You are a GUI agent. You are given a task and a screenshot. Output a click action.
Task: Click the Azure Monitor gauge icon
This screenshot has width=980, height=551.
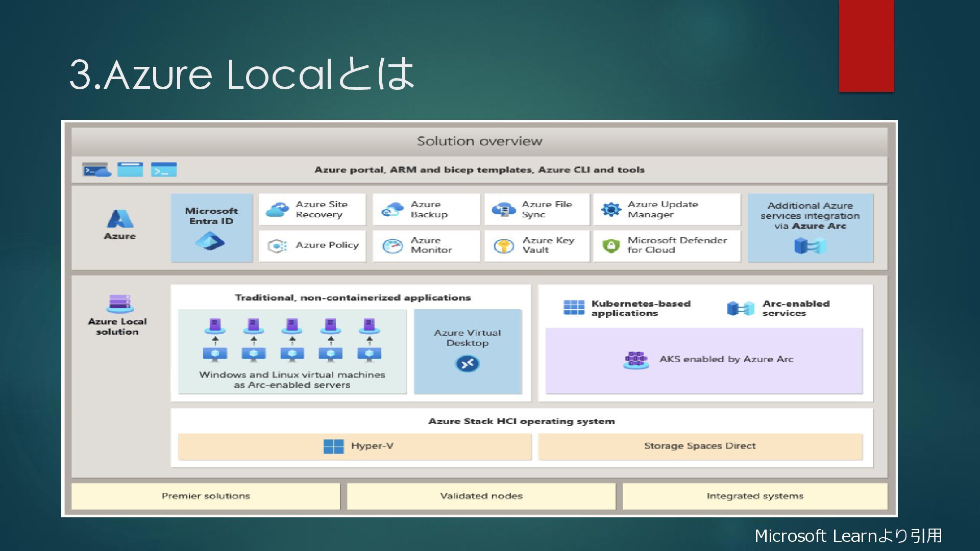[393, 246]
